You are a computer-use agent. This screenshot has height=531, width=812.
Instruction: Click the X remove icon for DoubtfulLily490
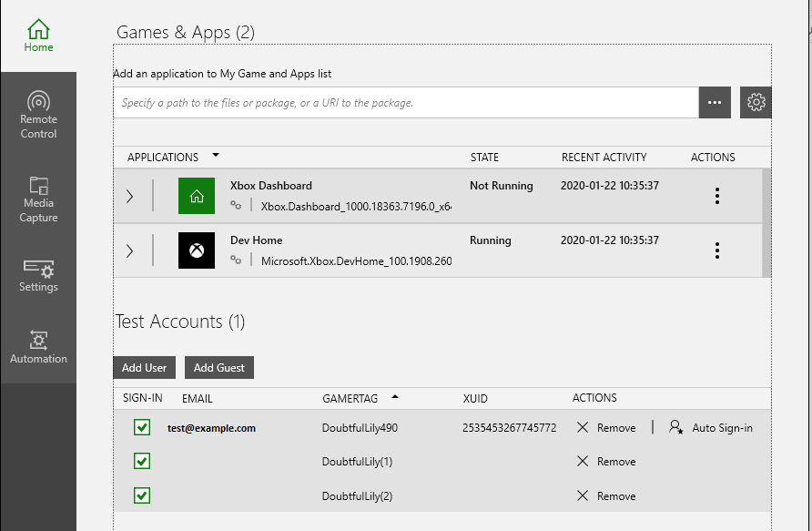(583, 427)
